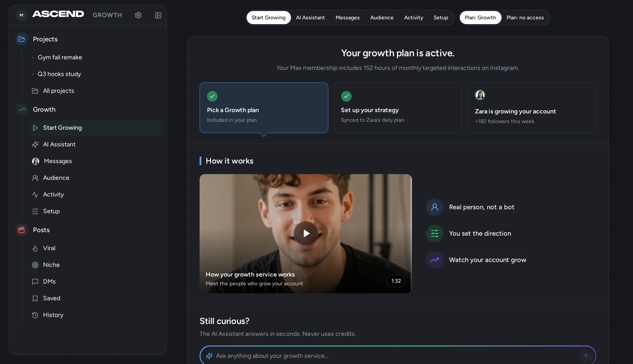
Task: Open Saved in the sidebar
Action: pos(95,298)
